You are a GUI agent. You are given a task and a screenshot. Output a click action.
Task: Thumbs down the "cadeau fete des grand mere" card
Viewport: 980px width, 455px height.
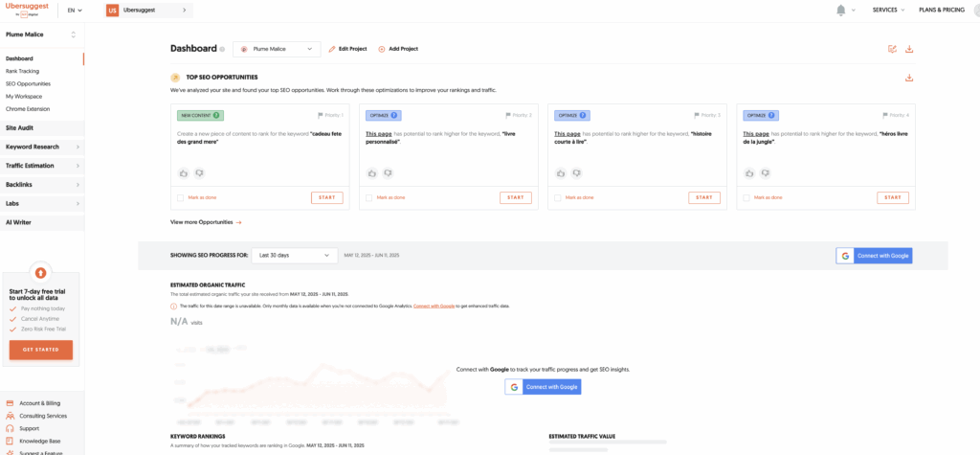[x=199, y=172]
